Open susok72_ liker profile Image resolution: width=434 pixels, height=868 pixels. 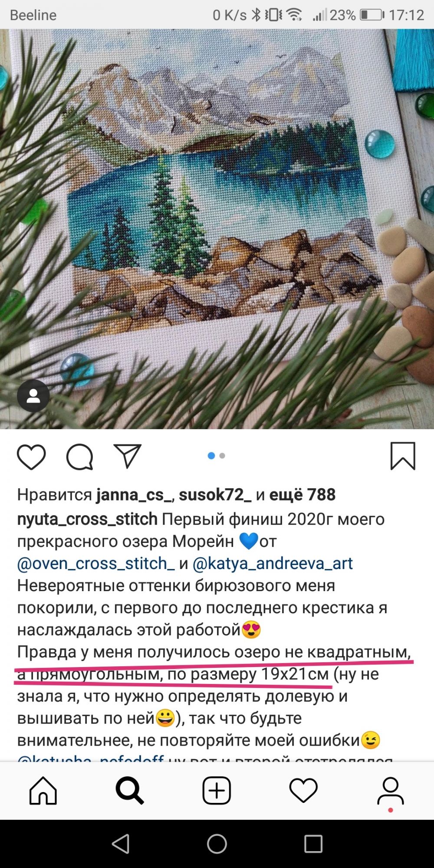tap(215, 495)
